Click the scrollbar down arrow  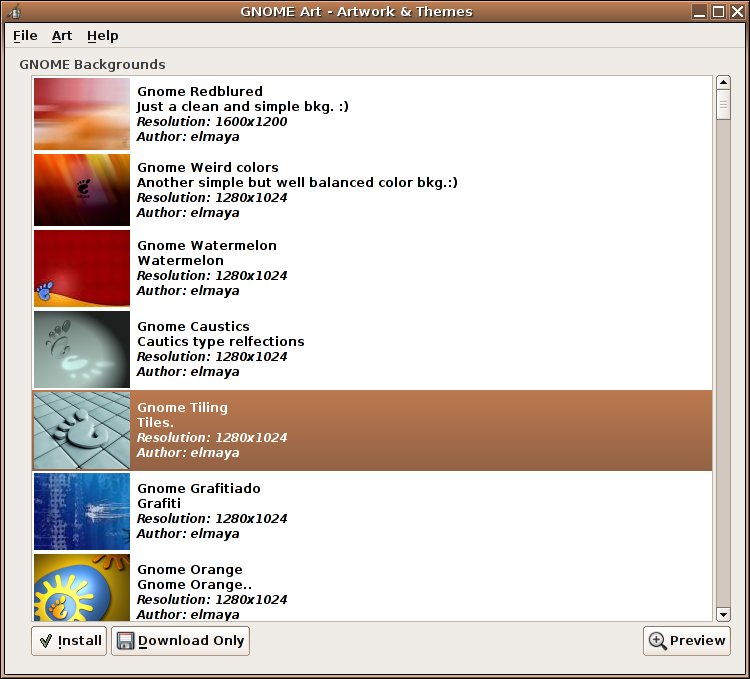723,614
